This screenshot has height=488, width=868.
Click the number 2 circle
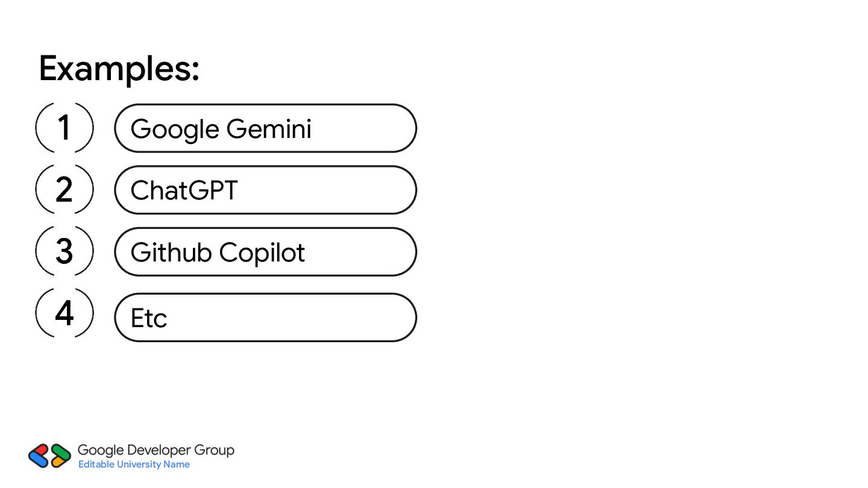point(64,190)
